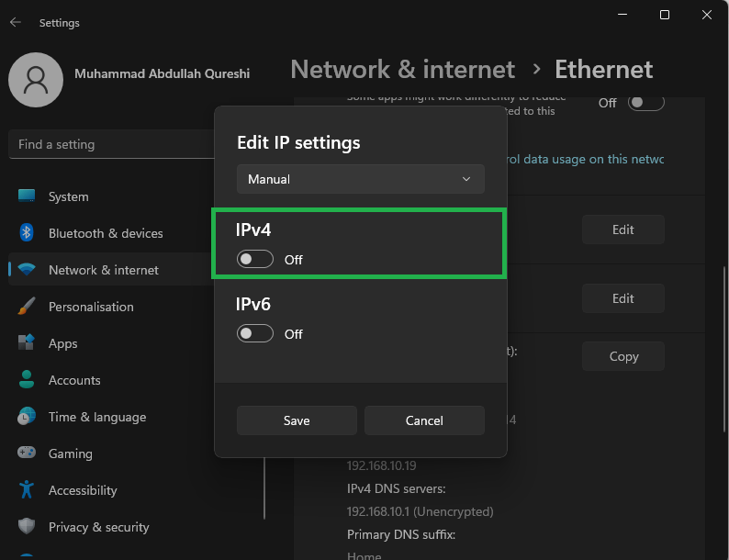Viewport: 729px width, 560px height.
Task: Select the Accessibility figure icon
Action: click(27, 490)
